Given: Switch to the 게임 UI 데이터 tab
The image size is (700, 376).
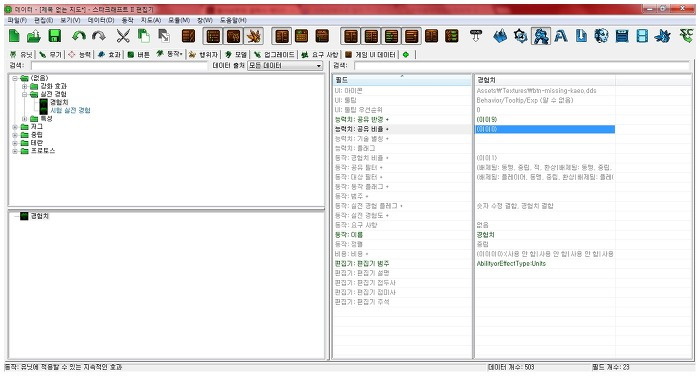Looking at the screenshot, I should coord(370,54).
